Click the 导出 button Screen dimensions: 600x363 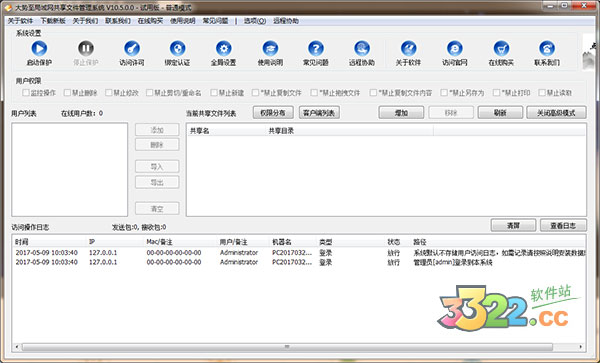pyautogui.click(x=157, y=182)
